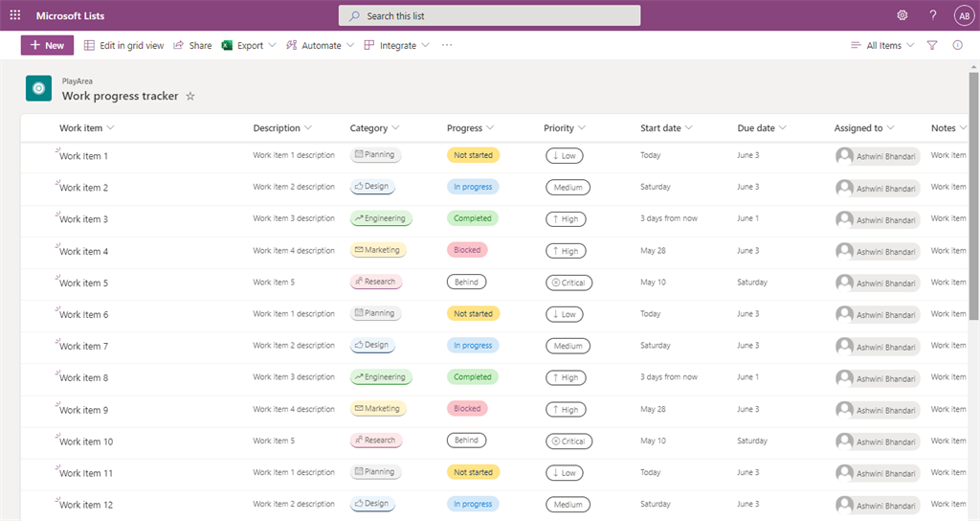Open the Export dropdown menu
Image resolution: width=980 pixels, height=521 pixels.
[249, 45]
